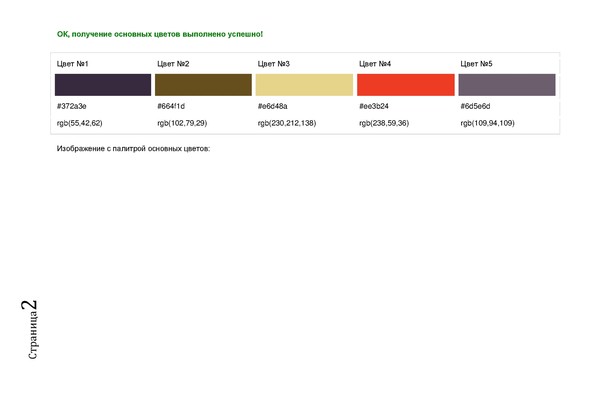Click the 'Страница 2' page number label
This screenshot has height=399, width=600.
[30, 329]
